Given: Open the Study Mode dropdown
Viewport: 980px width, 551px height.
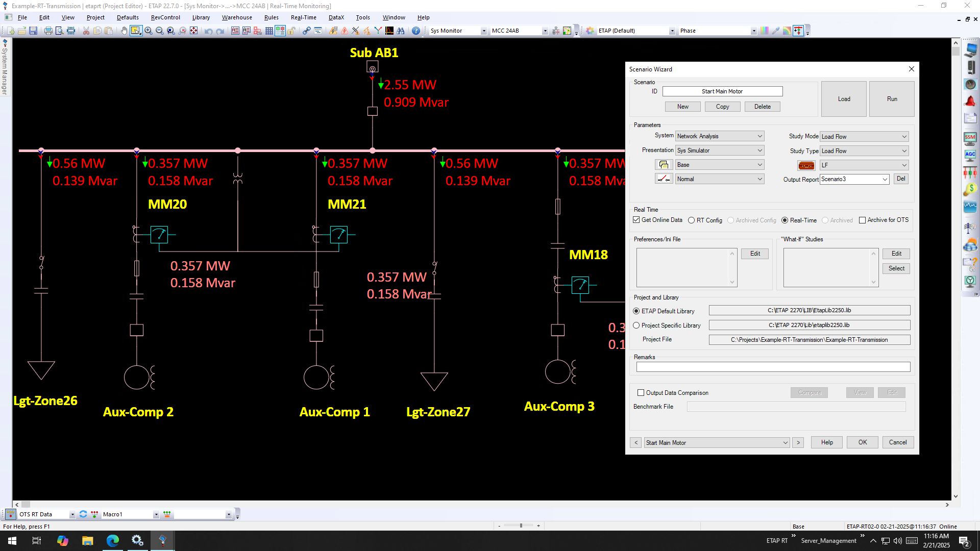Looking at the screenshot, I should pos(903,136).
